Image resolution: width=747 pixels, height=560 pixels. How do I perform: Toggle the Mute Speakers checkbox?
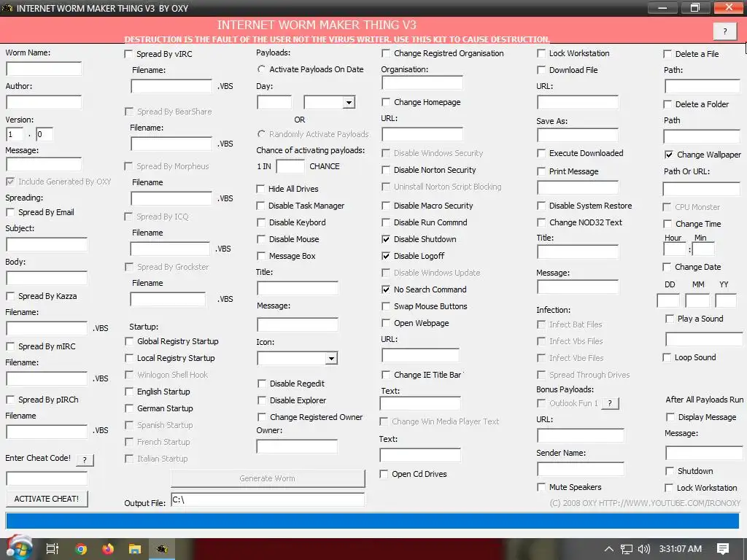pos(541,487)
